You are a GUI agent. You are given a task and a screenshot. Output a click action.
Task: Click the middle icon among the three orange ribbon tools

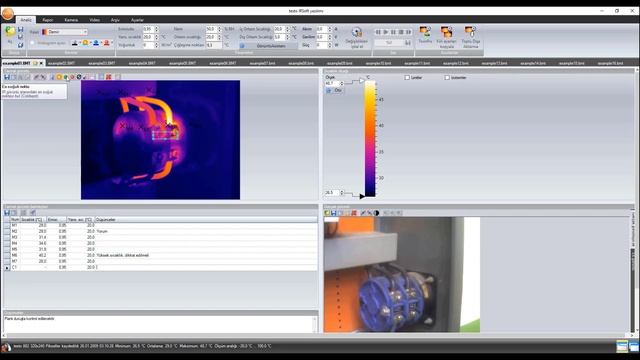(447, 32)
